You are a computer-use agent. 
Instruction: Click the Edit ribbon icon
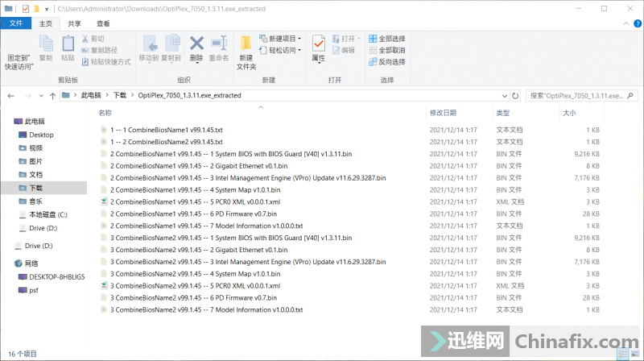click(x=336, y=50)
